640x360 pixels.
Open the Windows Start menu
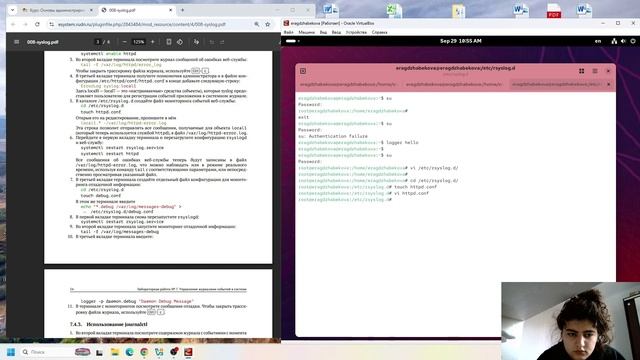tap(11, 352)
